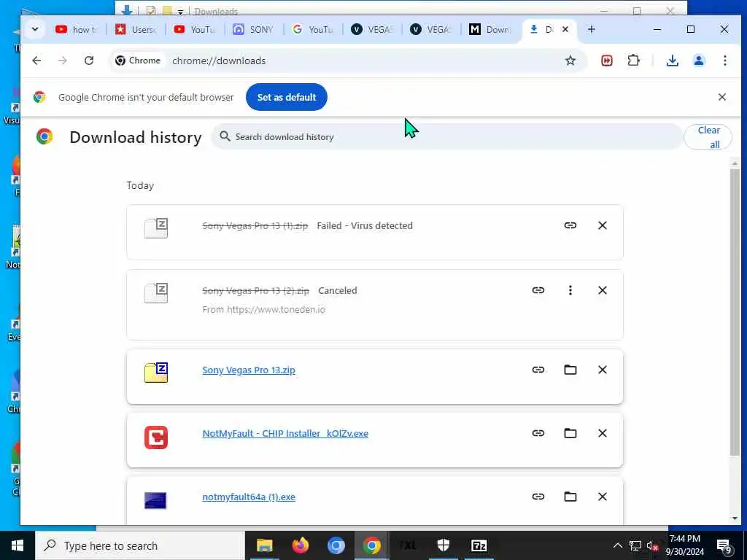The image size is (747, 560).
Task: Switch to the Users tab with star icon
Action: (136, 29)
